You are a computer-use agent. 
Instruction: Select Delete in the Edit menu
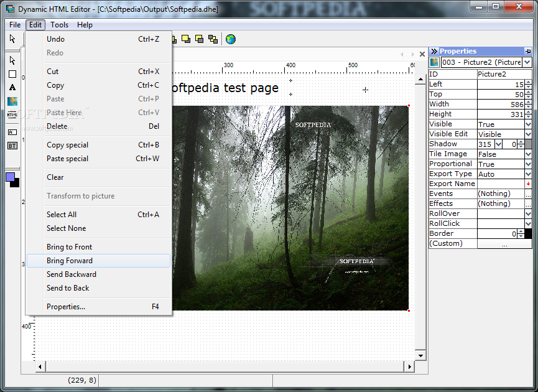[x=98, y=126]
